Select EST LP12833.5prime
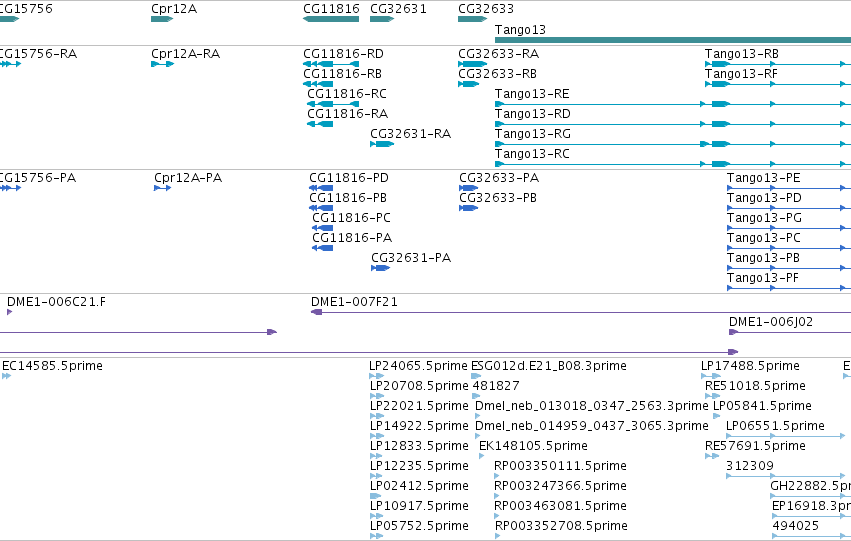 click(419, 447)
